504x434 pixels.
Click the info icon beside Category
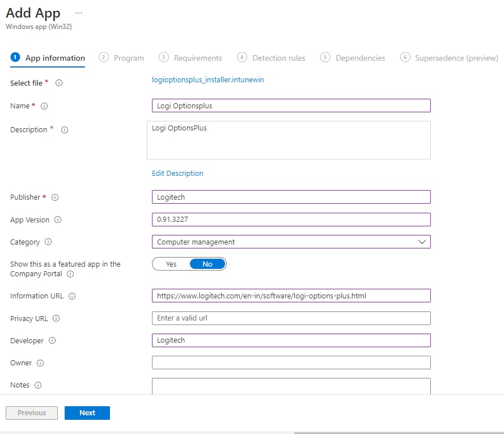tap(48, 242)
